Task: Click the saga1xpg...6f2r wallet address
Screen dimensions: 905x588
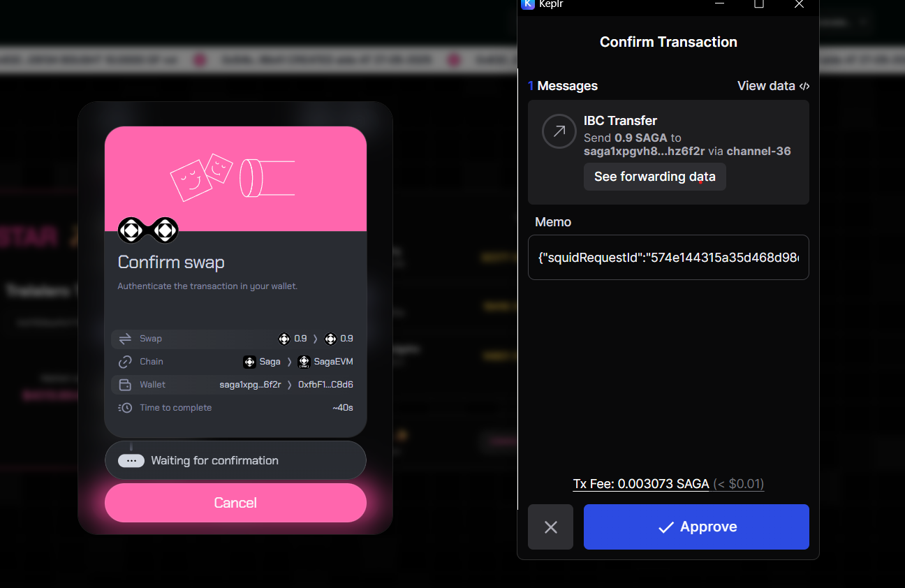Action: click(x=250, y=385)
